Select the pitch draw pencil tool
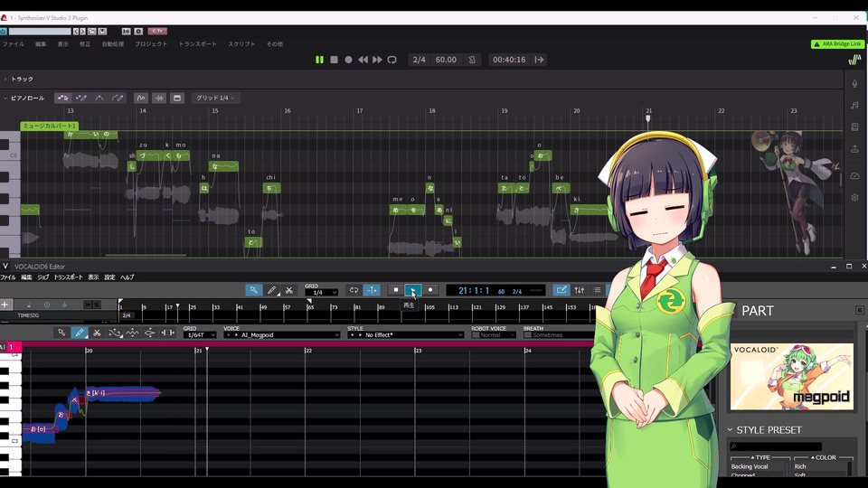Screen dimensions: 868x488 118,98
